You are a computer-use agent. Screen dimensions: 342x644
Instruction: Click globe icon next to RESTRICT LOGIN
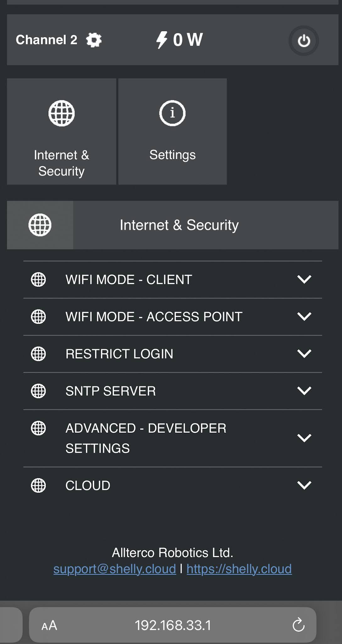pos(38,354)
